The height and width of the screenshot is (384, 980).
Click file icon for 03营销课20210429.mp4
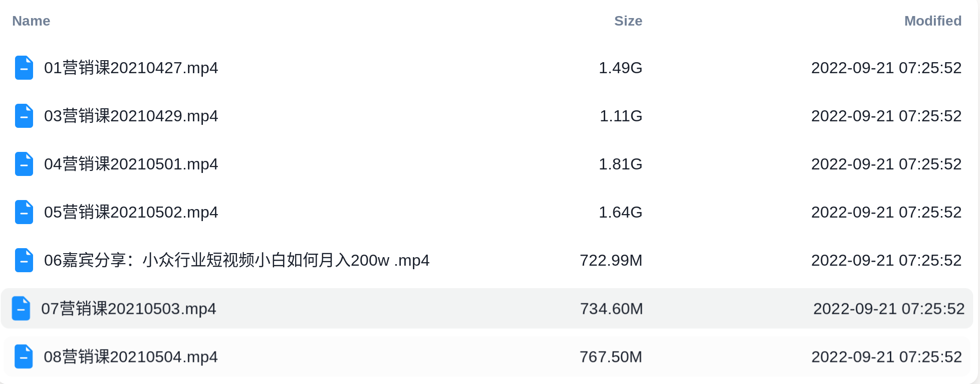[24, 116]
